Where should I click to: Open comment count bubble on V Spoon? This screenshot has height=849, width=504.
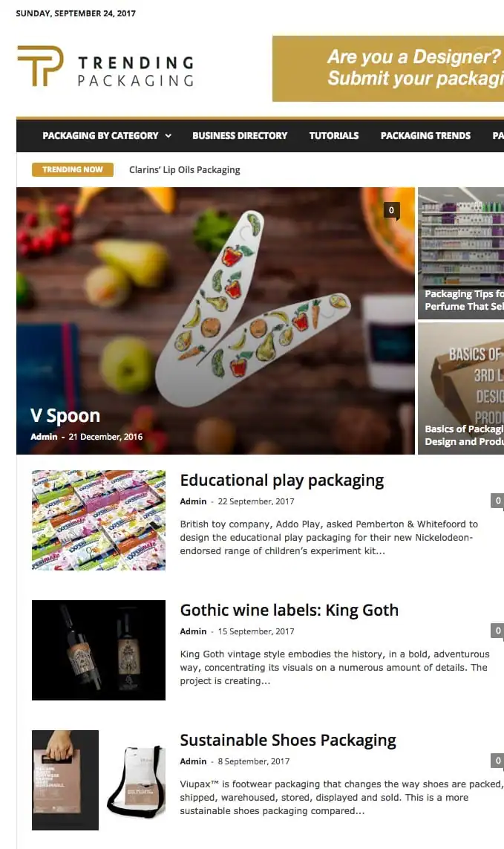point(391,211)
